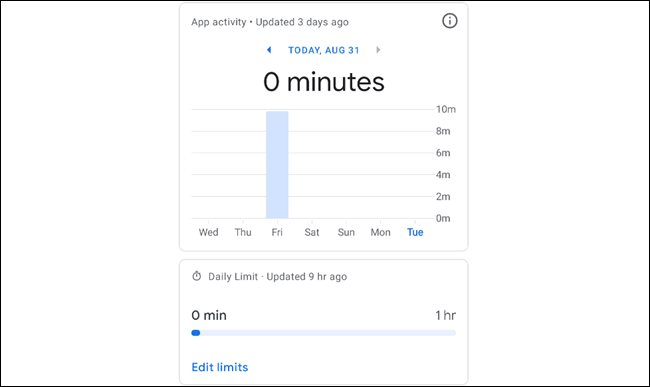Select Tue on the chart axis
Screen dimensions: 650x387
point(415,232)
